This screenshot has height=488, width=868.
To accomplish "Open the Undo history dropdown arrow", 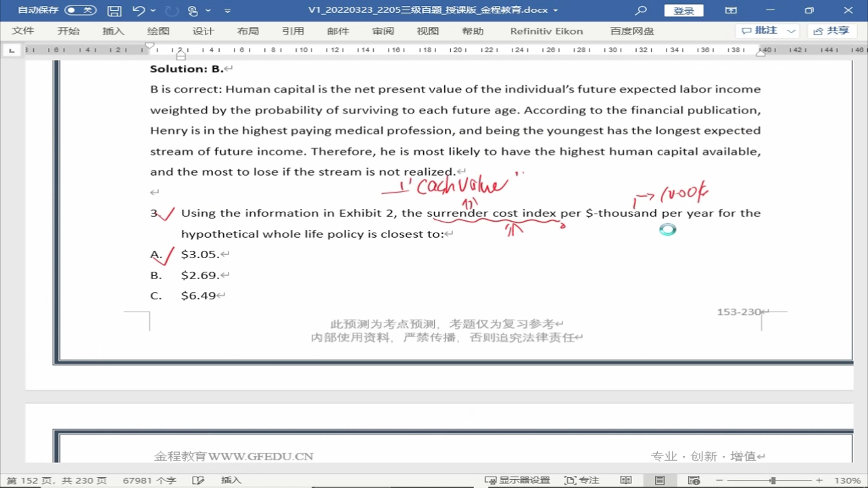I will point(153,11).
